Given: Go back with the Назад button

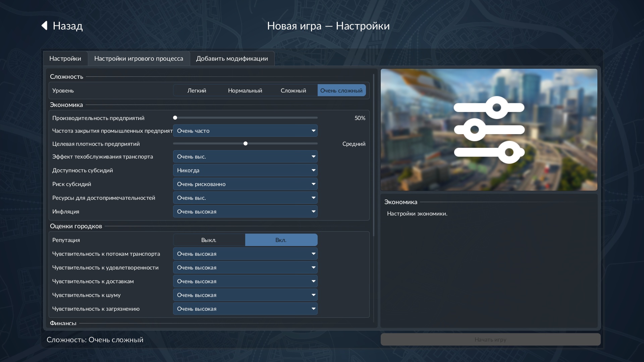Looking at the screenshot, I should (x=62, y=26).
